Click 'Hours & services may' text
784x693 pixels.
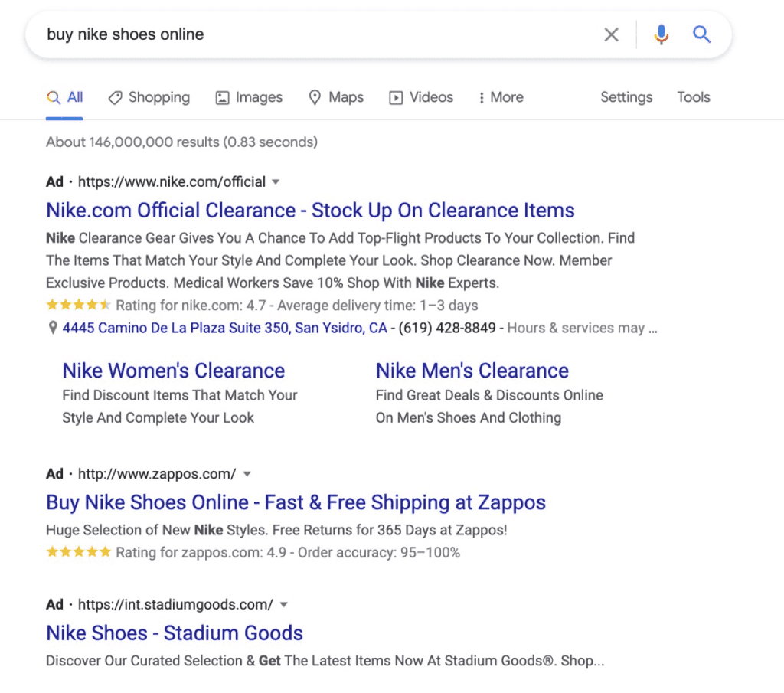576,328
